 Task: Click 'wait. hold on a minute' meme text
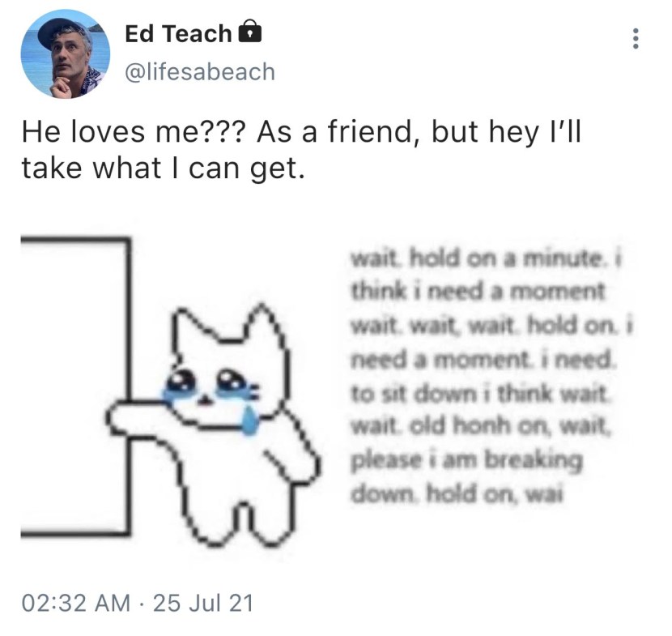pos(476,258)
